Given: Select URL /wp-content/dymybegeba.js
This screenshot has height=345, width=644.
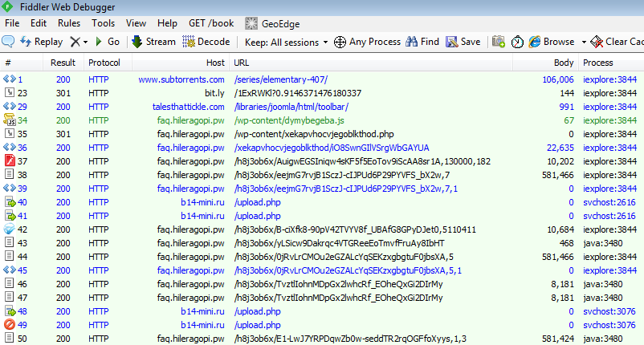Looking at the screenshot, I should [289, 120].
